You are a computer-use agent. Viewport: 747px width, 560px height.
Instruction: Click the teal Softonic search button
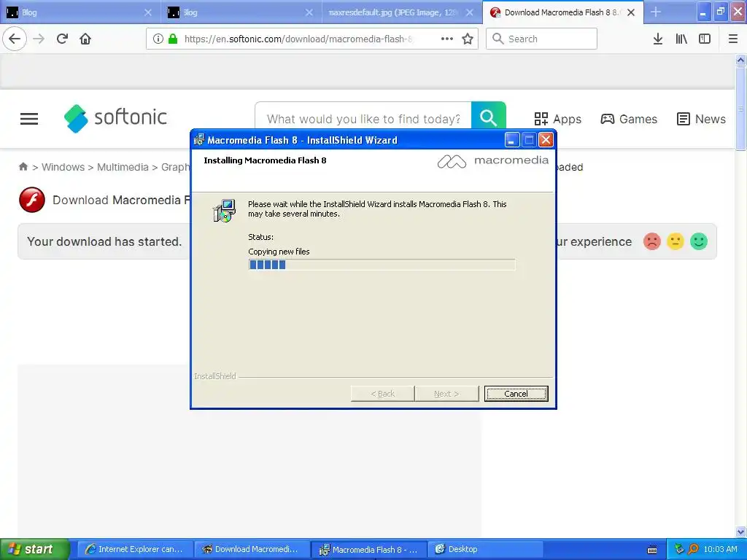(488, 117)
